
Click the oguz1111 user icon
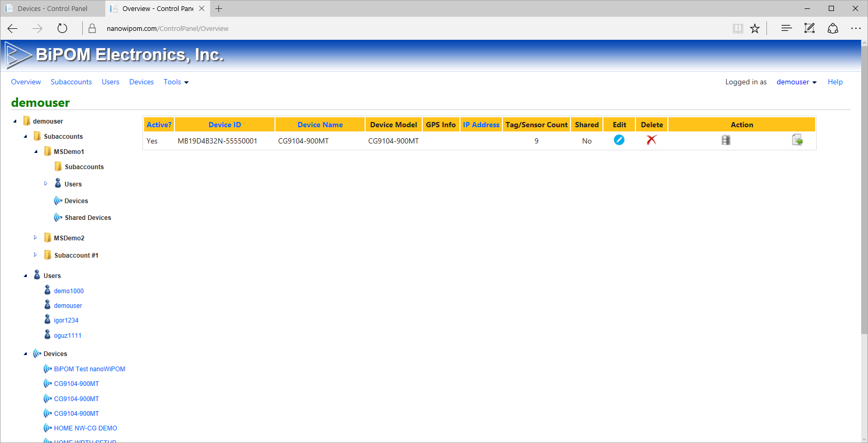click(48, 335)
